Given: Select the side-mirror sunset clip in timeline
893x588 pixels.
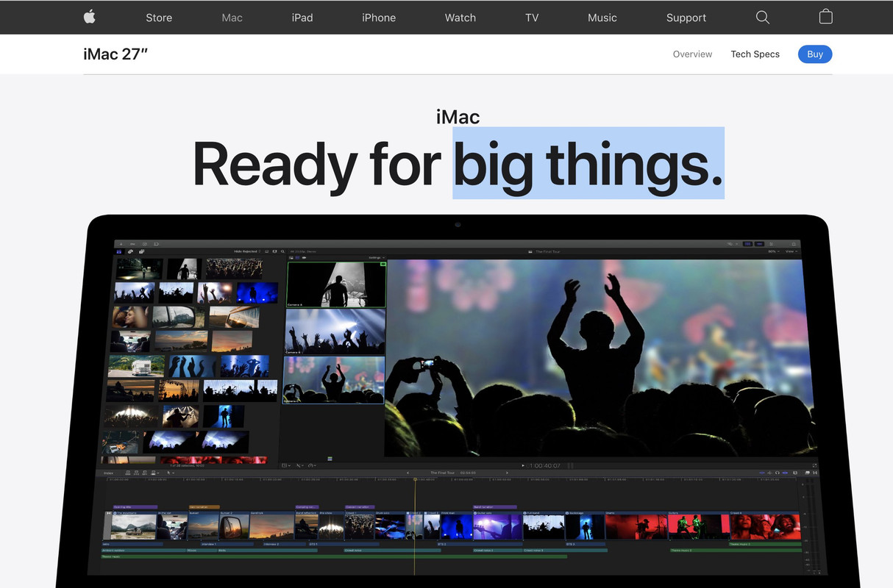Looking at the screenshot, I should [234, 526].
